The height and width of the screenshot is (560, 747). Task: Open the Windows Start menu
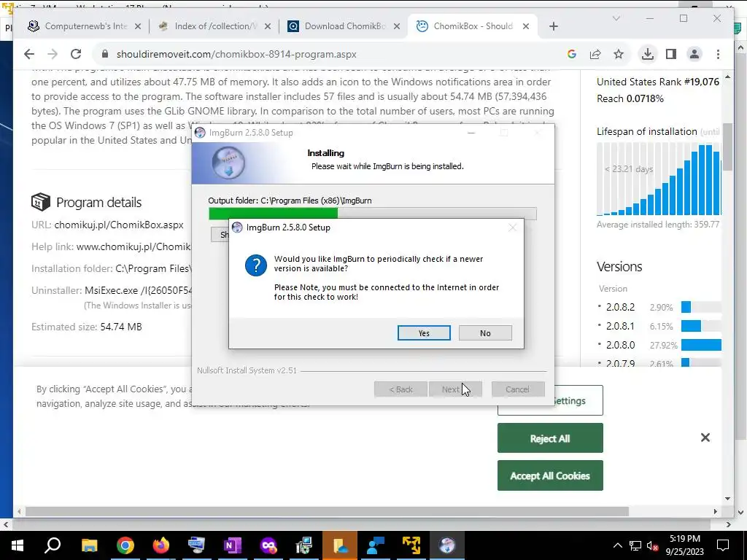18,545
